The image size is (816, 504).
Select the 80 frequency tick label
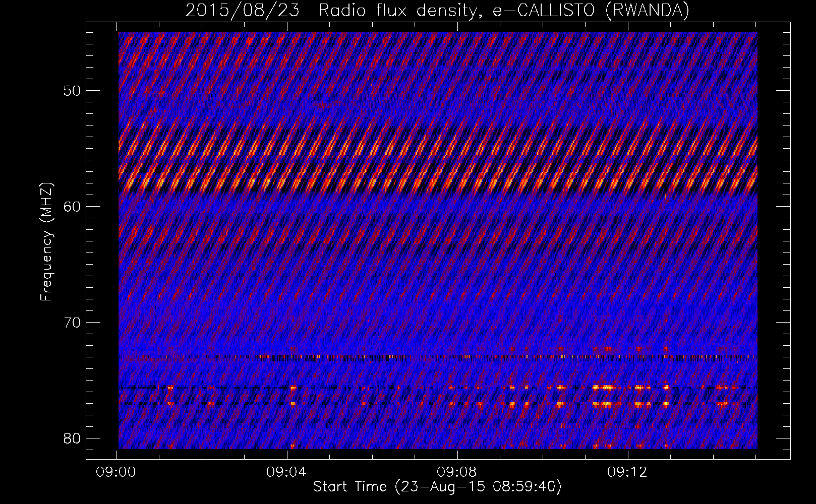(73, 438)
